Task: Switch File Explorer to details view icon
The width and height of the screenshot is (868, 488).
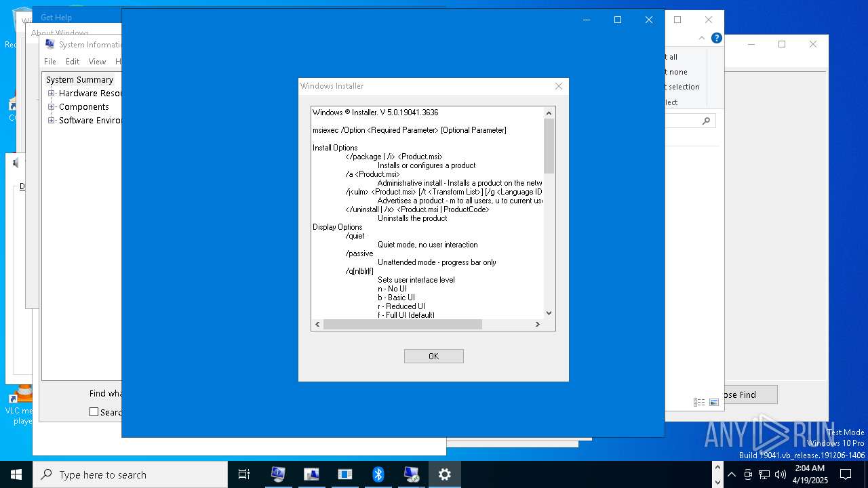Action: 698,402
